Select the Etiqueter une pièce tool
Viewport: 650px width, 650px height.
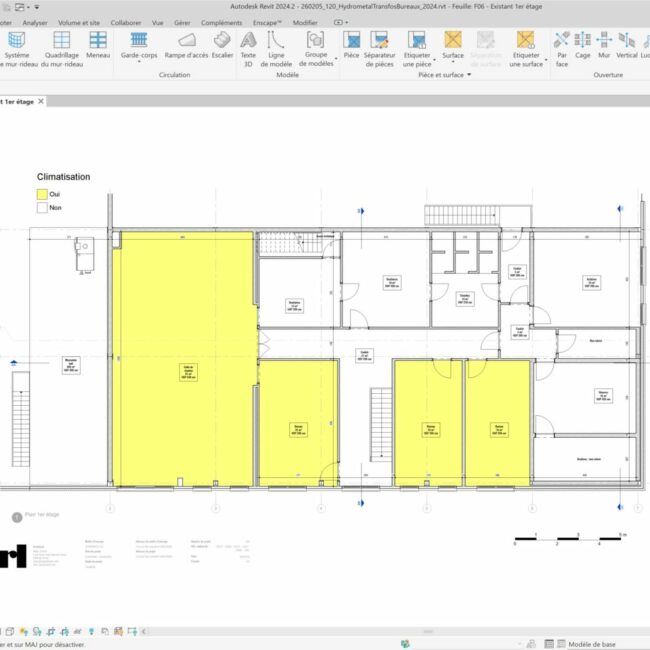click(x=417, y=49)
